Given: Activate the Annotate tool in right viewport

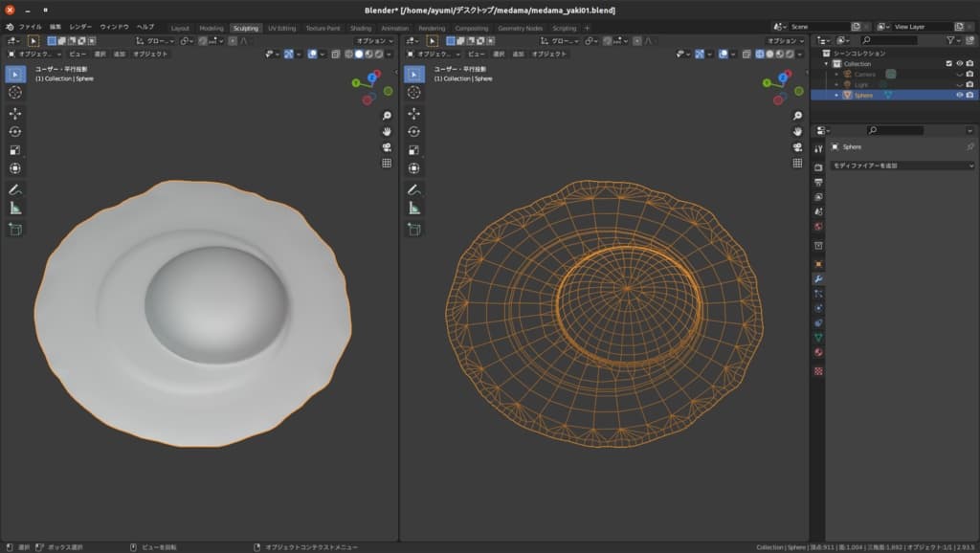Looking at the screenshot, I should pyautogui.click(x=415, y=189).
